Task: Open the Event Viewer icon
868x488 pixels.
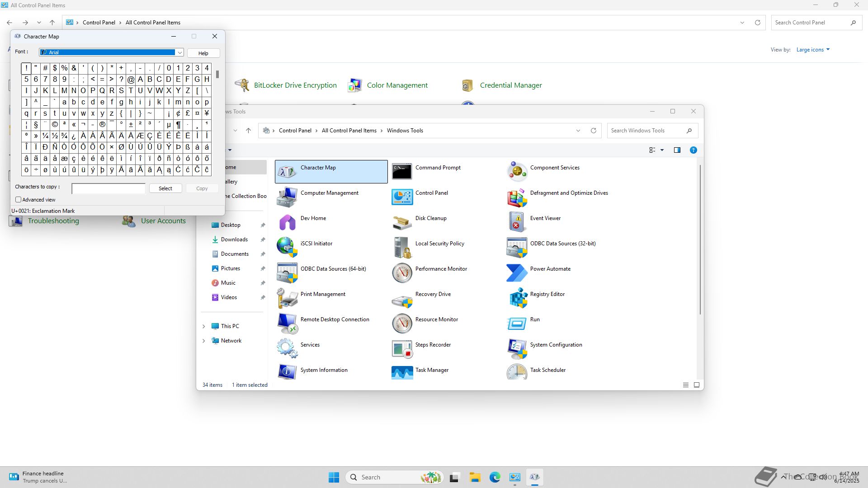Action: 517,222
